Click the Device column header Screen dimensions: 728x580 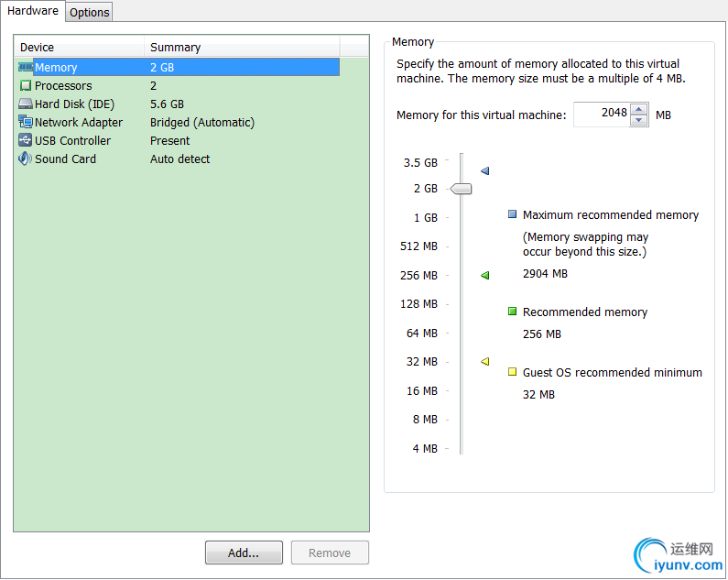[x=80, y=47]
